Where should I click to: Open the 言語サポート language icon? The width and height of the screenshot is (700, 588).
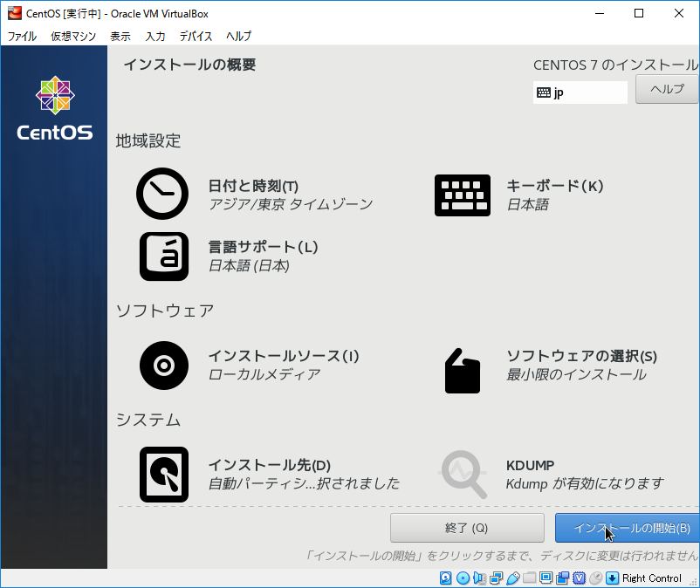164,256
